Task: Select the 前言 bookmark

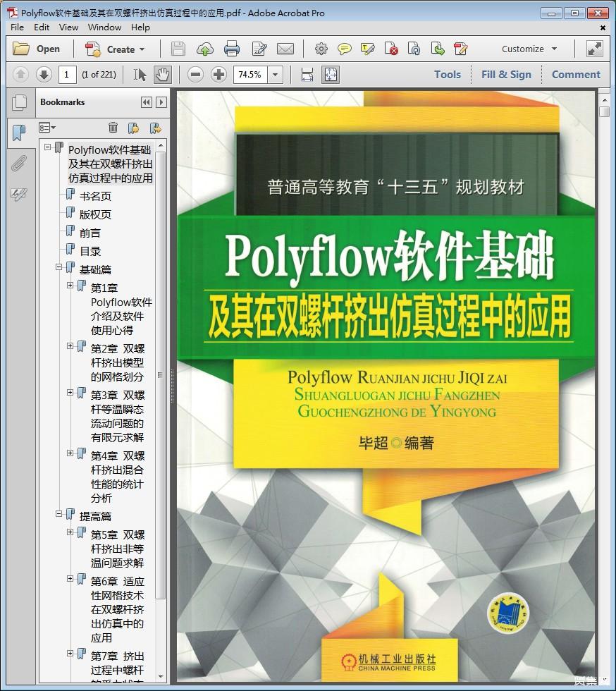Action: [x=90, y=233]
